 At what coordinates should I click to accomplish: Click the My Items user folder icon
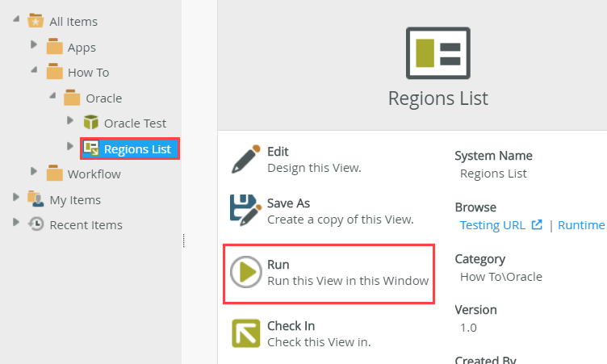pos(36,199)
